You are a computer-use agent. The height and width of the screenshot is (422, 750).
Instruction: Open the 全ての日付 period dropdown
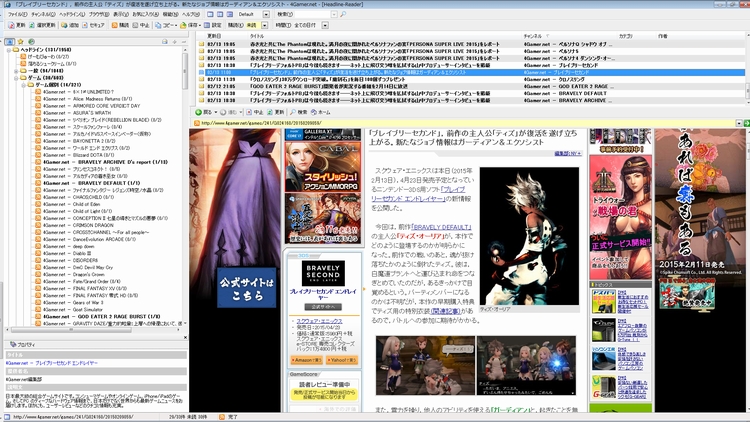325,25
